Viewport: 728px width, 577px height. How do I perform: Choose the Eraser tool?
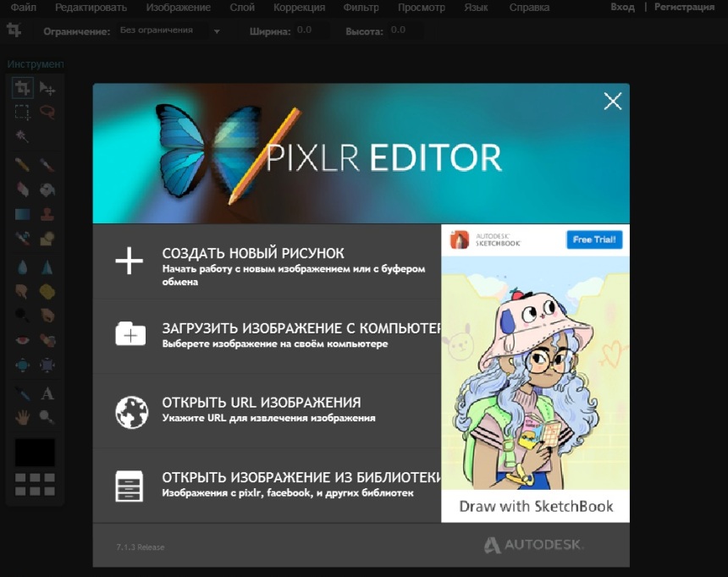pyautogui.click(x=22, y=190)
